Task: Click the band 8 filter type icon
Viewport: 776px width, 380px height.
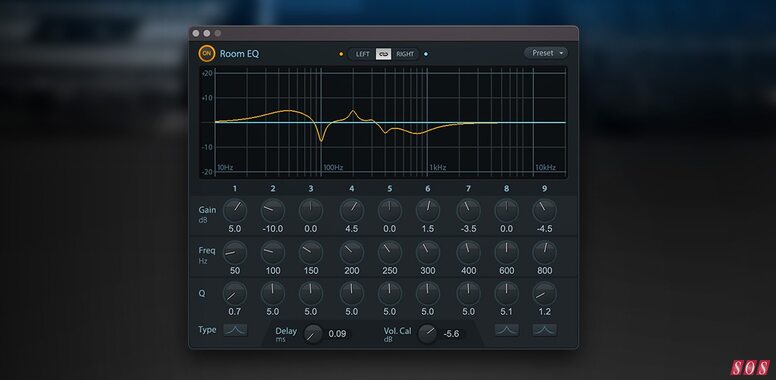Action: [506, 330]
